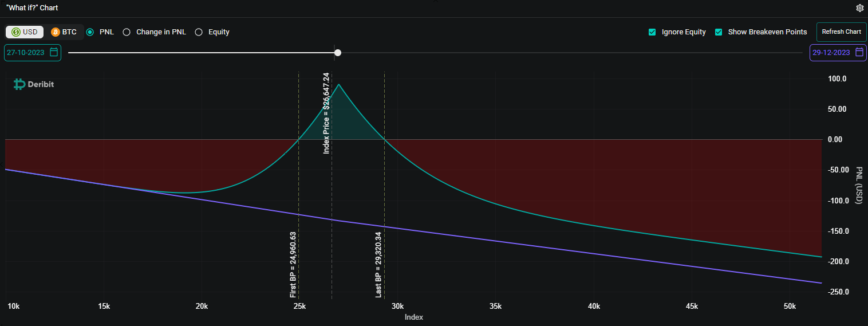The width and height of the screenshot is (868, 326).
Task: Click the First BP = 24,960.63 label
Action: (293, 264)
